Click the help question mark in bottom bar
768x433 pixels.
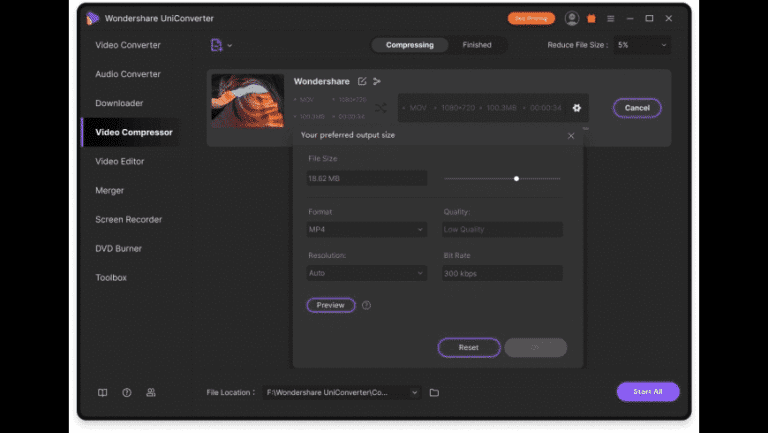[127, 393]
